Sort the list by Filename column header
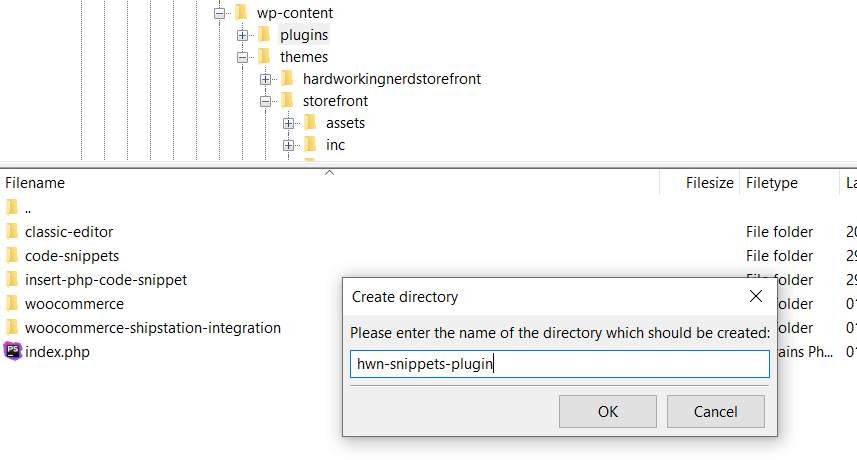857x460 pixels. click(x=35, y=183)
